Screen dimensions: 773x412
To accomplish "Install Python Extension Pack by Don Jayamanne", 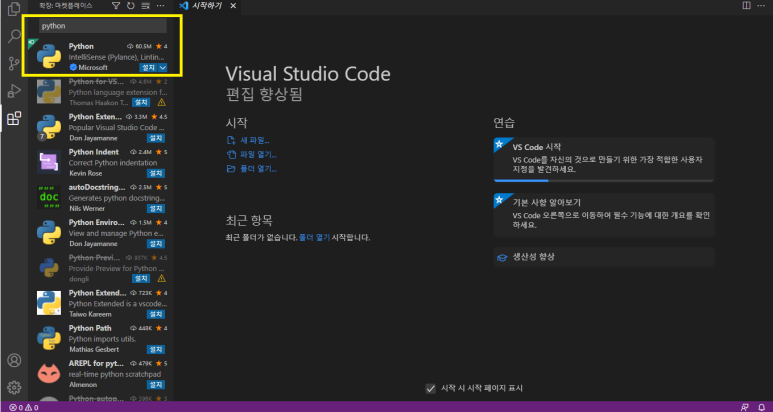I will coord(156,138).
